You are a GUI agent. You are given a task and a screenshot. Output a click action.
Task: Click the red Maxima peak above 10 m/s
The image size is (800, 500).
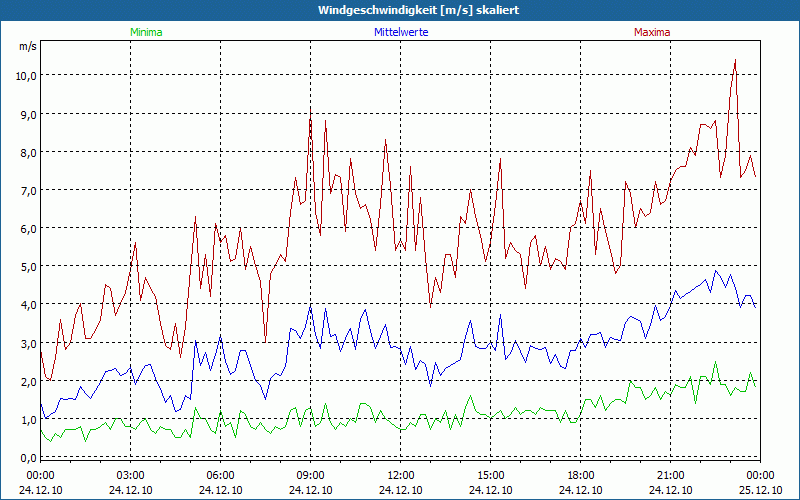735,60
